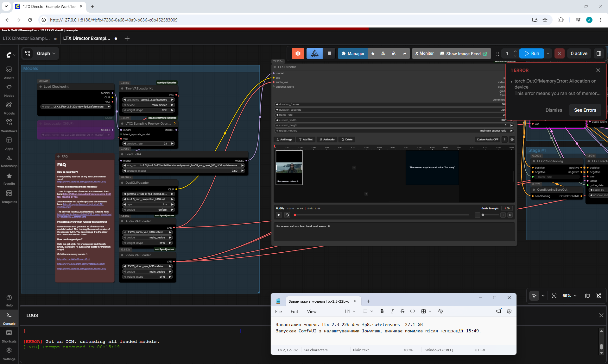This screenshot has height=364, width=608.
Task: Click the blue ship logo toolbar button
Action: click(x=315, y=53)
